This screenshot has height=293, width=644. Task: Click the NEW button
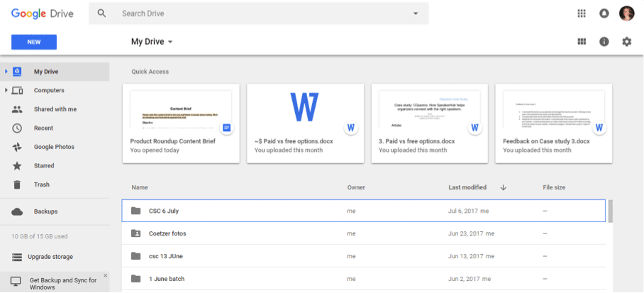tap(33, 42)
